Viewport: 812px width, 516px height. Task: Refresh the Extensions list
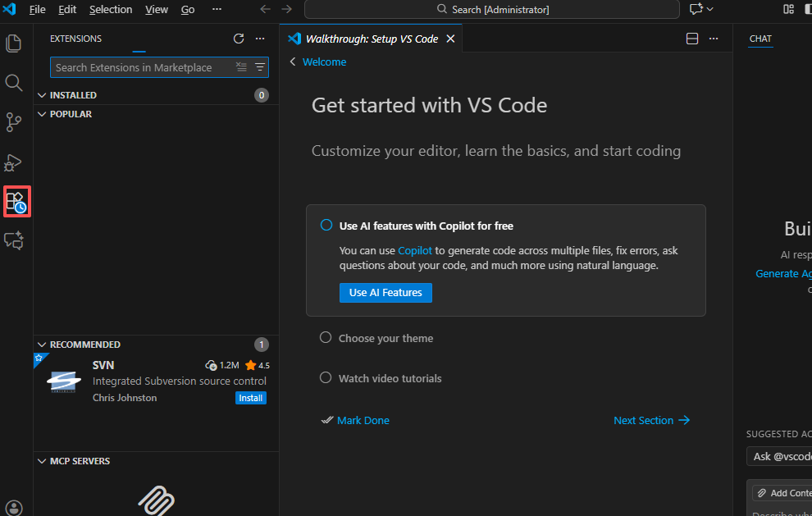[239, 39]
